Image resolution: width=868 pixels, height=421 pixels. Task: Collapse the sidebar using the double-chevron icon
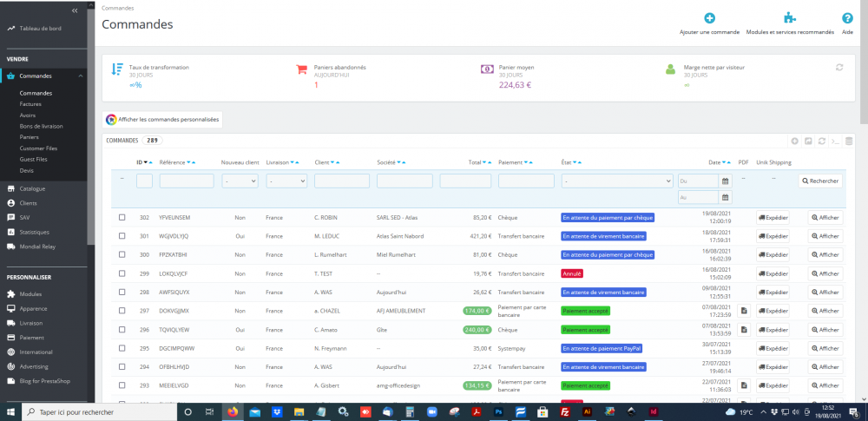(75, 10)
